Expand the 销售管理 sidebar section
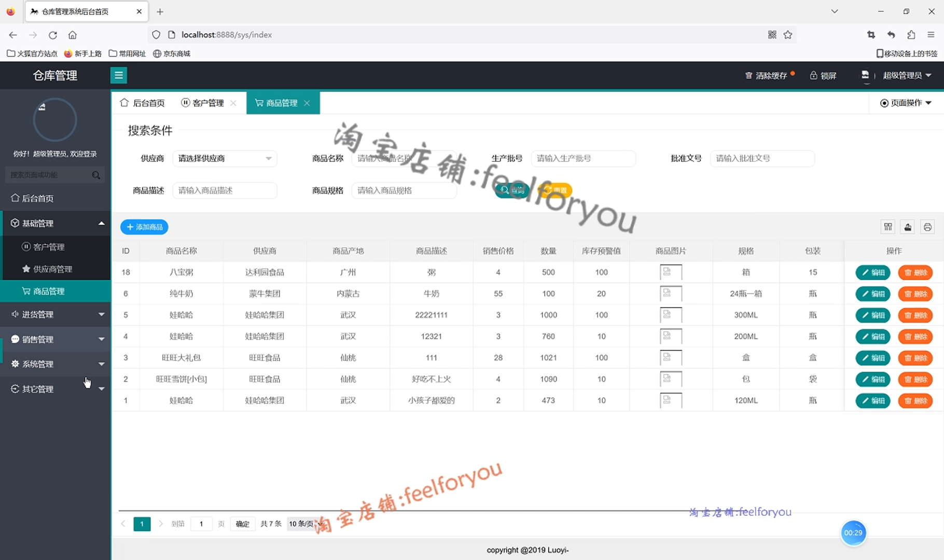Image resolution: width=944 pixels, height=560 pixels. (x=55, y=339)
